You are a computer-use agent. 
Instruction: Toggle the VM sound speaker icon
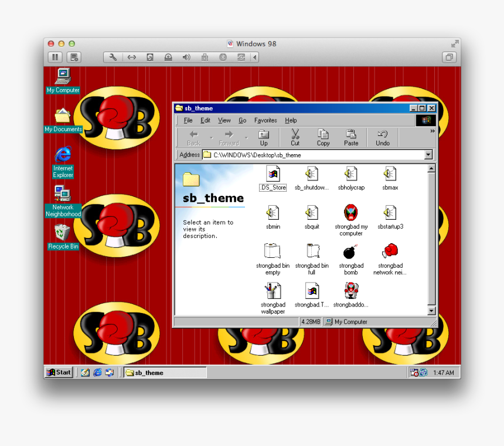pyautogui.click(x=186, y=57)
